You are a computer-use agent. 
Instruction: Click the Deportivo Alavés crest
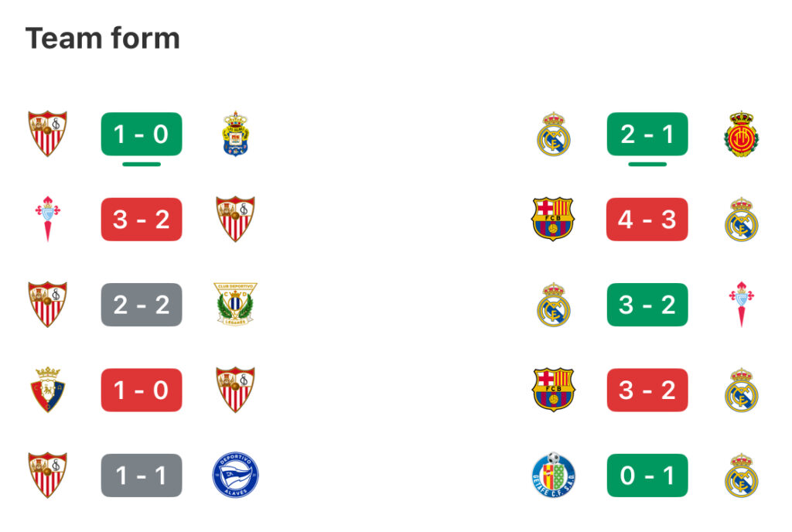click(x=235, y=475)
